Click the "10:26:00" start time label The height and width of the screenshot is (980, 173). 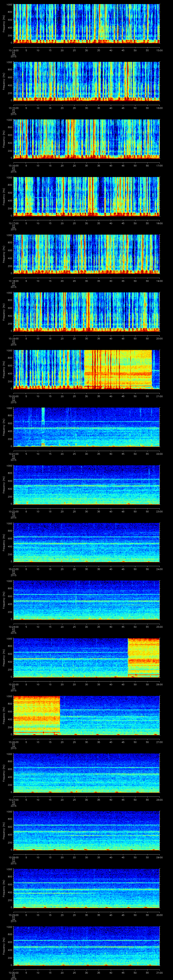tap(13, 742)
